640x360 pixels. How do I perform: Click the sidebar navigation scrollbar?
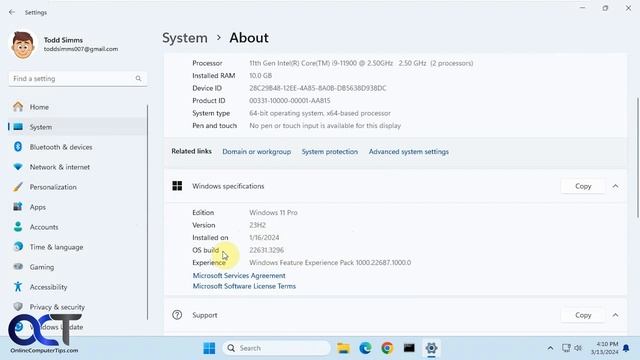point(147,212)
